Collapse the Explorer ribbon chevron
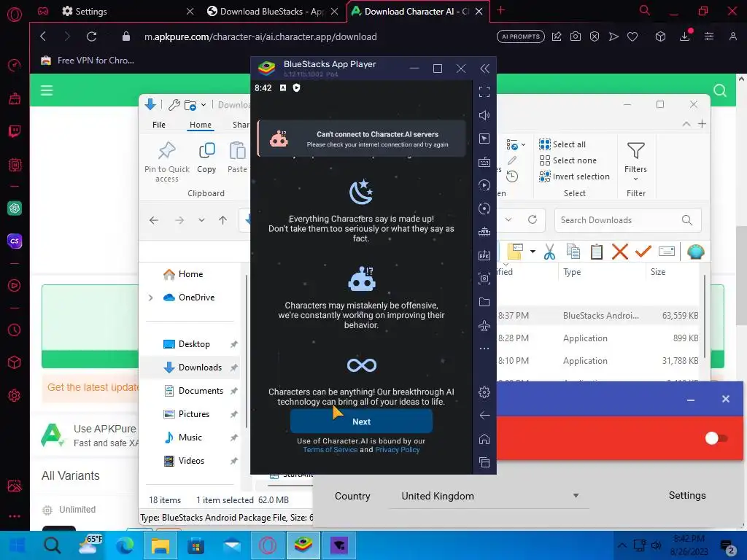Image resolution: width=747 pixels, height=560 pixels. [x=686, y=124]
